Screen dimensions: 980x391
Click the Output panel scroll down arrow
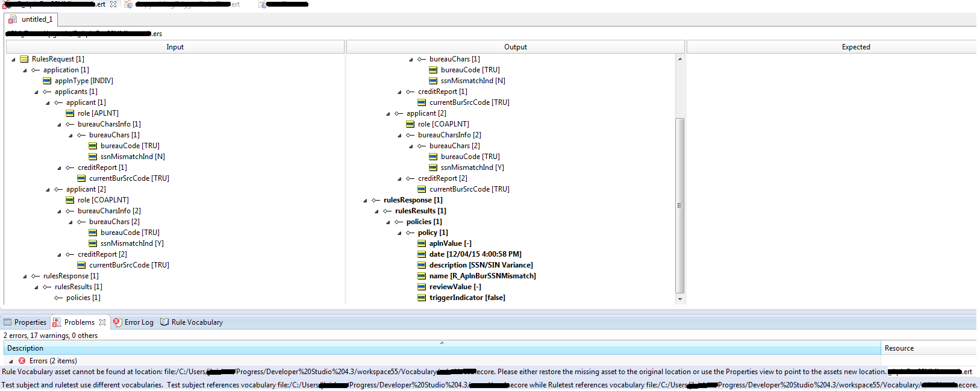[x=680, y=299]
